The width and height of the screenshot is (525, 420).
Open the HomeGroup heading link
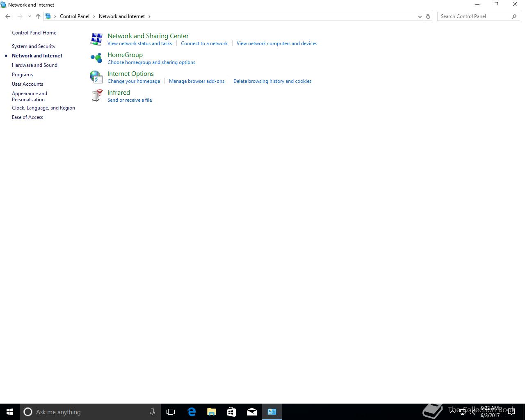[125, 55]
